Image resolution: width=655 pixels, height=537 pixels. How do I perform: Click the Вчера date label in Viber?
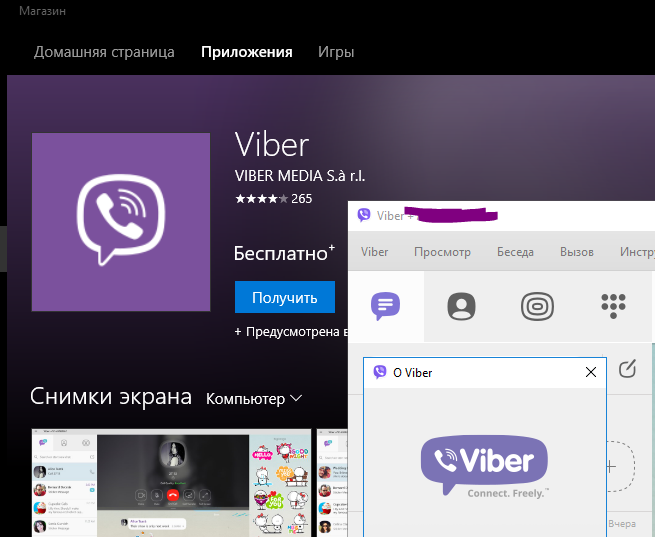click(622, 523)
